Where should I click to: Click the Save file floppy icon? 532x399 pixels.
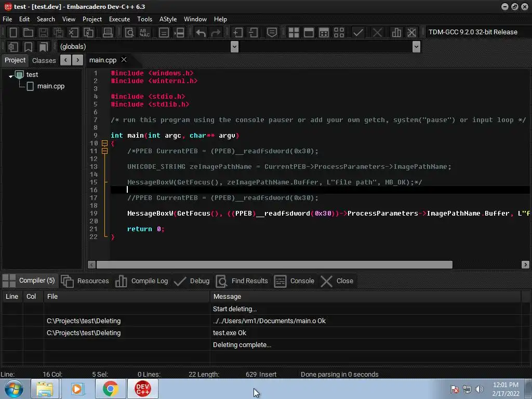click(43, 33)
